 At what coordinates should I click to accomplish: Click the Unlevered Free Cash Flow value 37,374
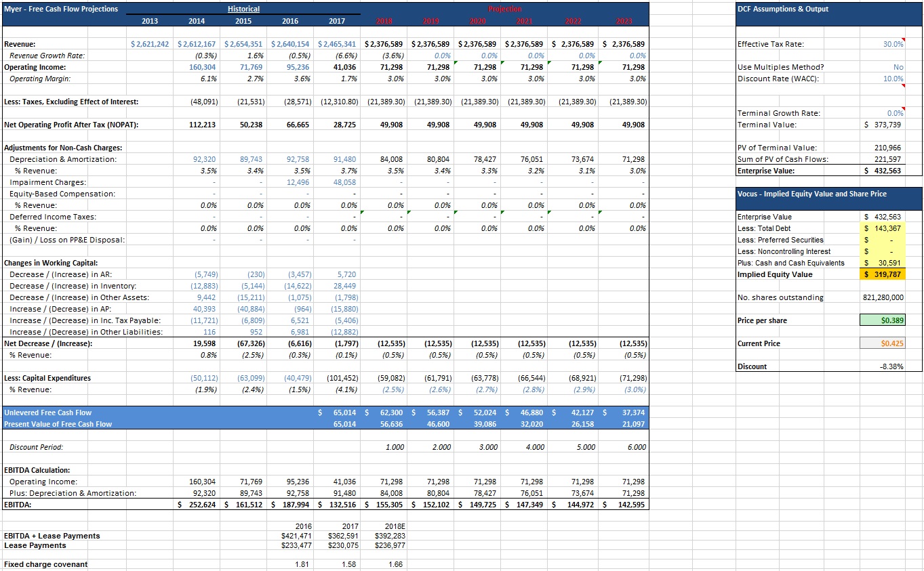coord(633,413)
